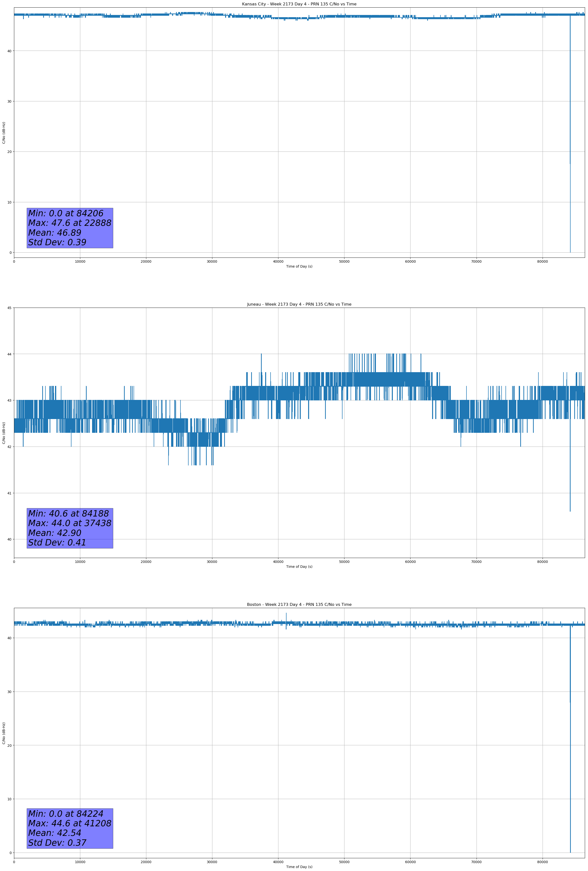Viewport: 588px width, 871px height.
Task: Click the 20000 x-axis tick on Kansas City plot
Action: tap(146, 262)
